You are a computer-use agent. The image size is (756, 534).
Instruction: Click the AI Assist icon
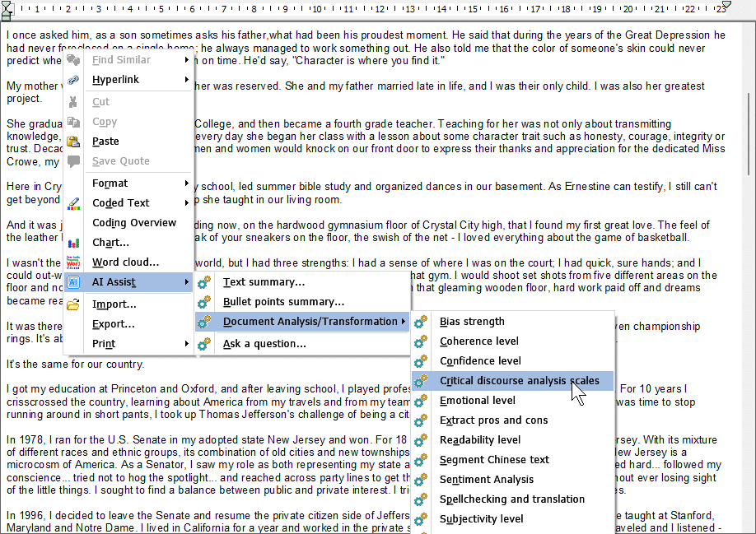[74, 282]
